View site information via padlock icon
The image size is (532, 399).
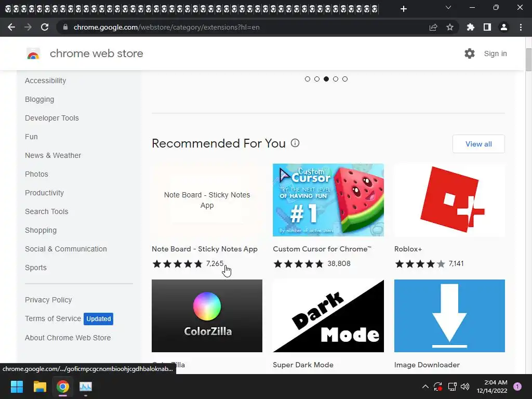click(x=65, y=27)
